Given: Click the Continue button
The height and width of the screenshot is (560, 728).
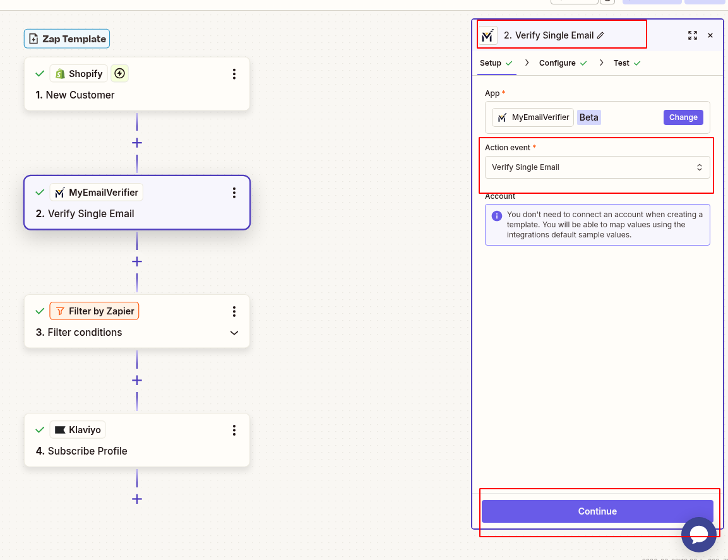Looking at the screenshot, I should pos(597,511).
